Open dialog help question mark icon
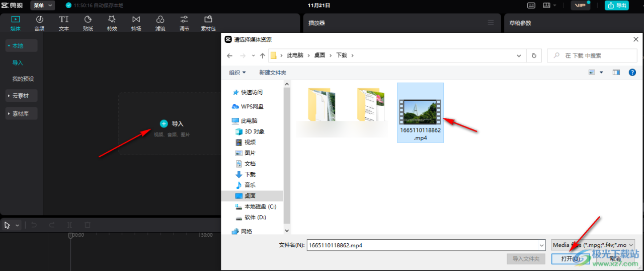This screenshot has height=271, width=644. [632, 73]
